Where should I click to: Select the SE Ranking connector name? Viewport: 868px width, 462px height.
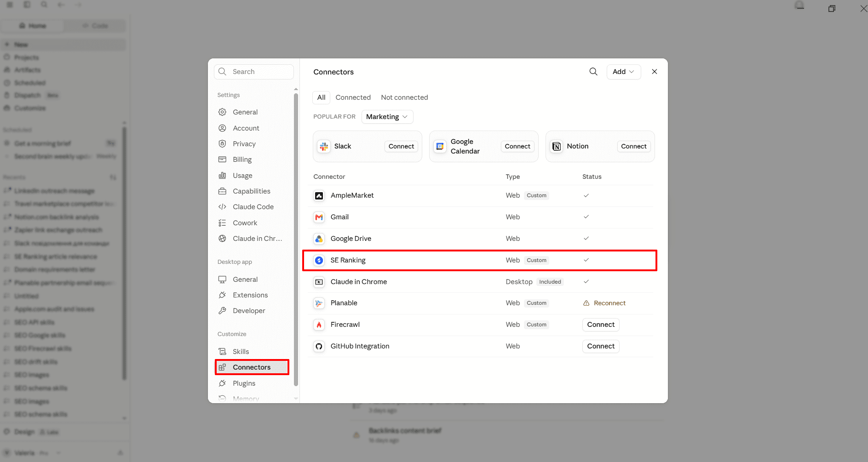[348, 260]
